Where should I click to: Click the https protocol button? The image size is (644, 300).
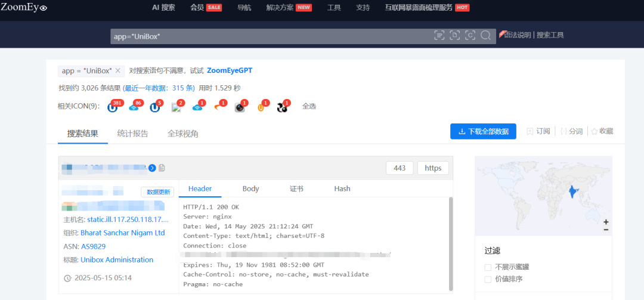pos(433,168)
